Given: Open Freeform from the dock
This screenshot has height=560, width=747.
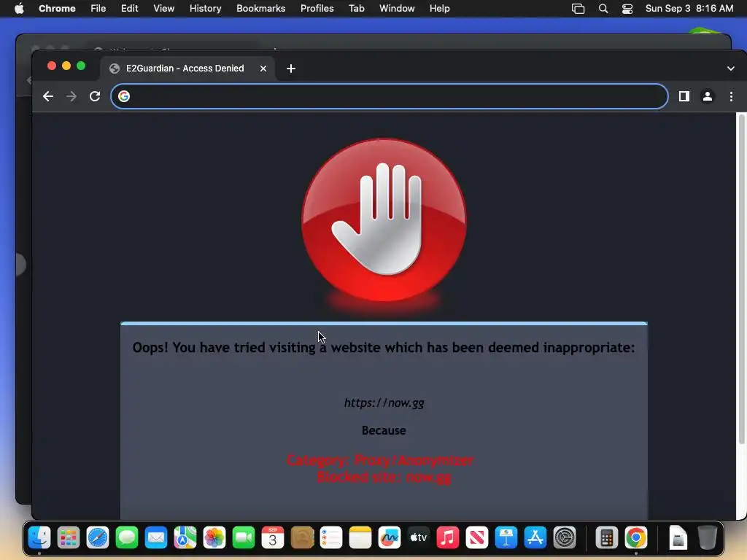Looking at the screenshot, I should 390,538.
